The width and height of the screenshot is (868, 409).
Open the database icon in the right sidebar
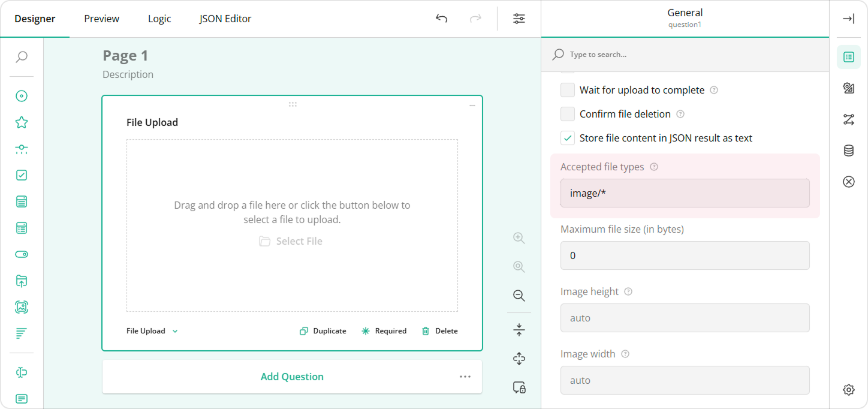(x=848, y=151)
